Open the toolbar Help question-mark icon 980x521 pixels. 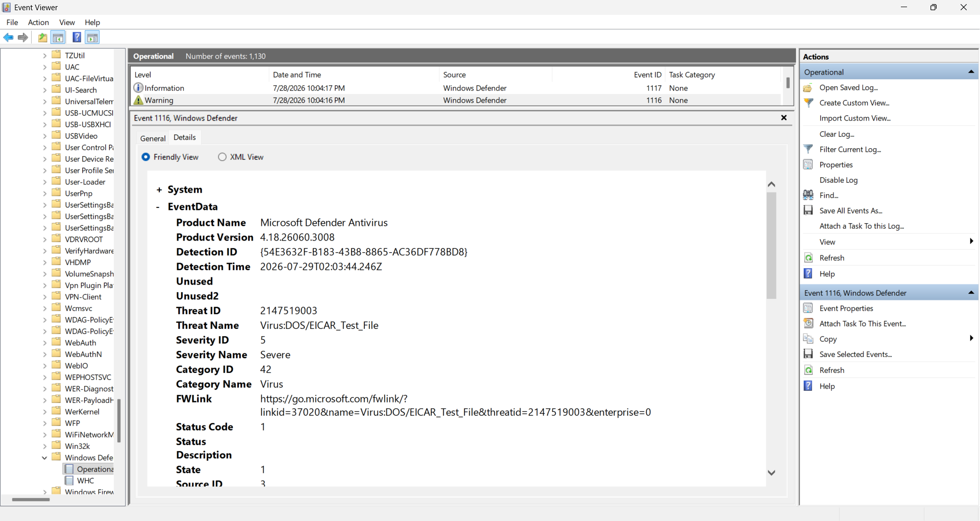pyautogui.click(x=77, y=37)
